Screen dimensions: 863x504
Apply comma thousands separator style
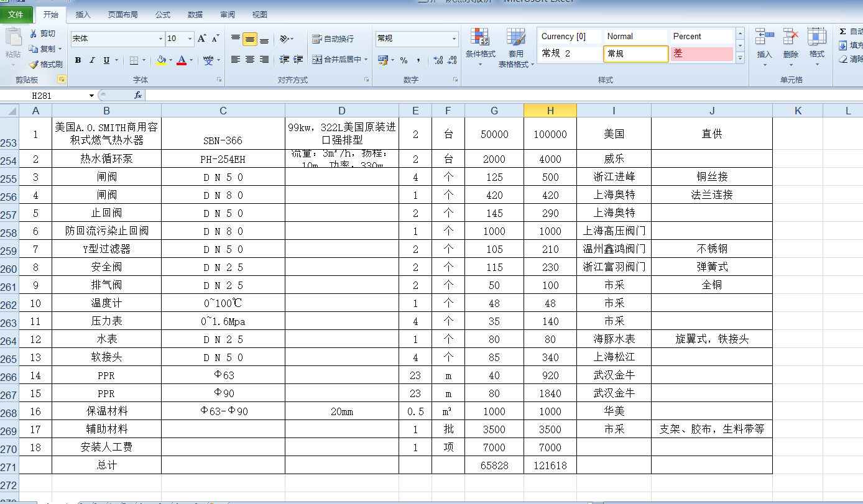418,60
